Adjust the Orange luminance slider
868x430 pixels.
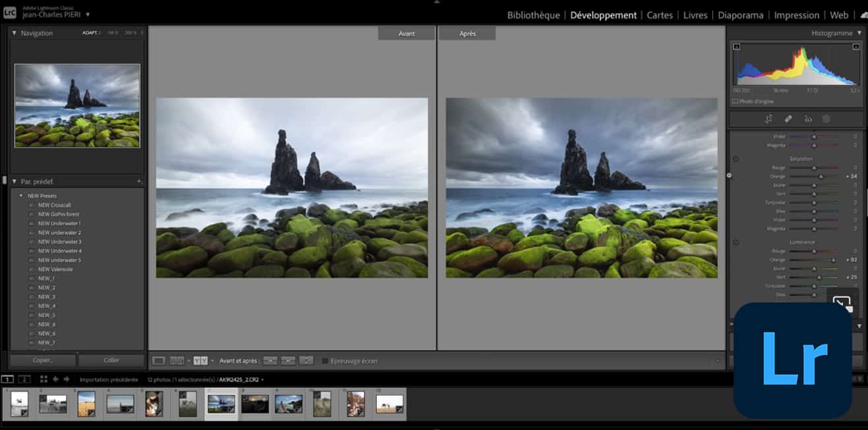click(x=834, y=260)
